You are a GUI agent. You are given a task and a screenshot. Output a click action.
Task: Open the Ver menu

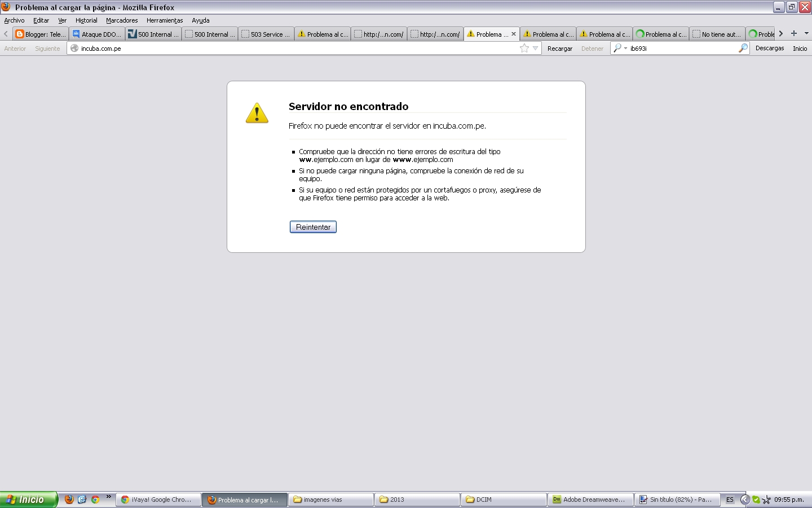point(63,20)
